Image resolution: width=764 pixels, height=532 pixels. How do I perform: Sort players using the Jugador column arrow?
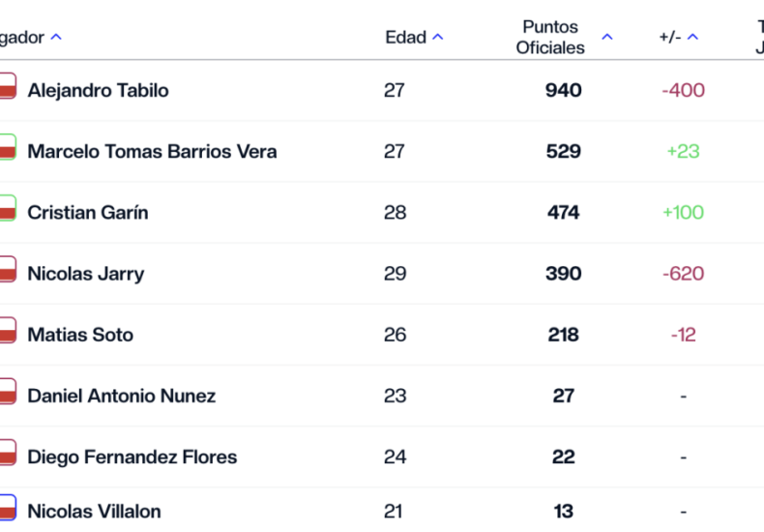pyautogui.click(x=56, y=37)
